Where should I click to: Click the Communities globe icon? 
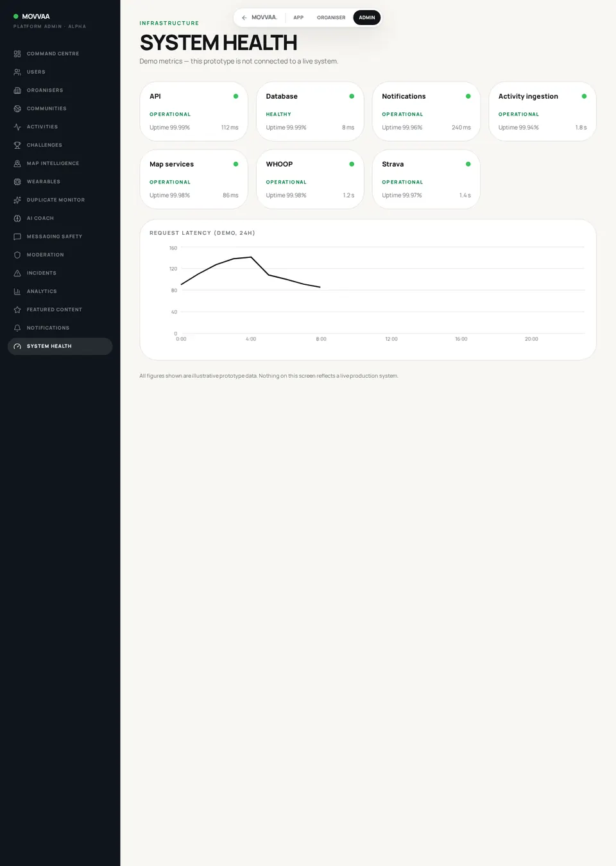pos(17,108)
